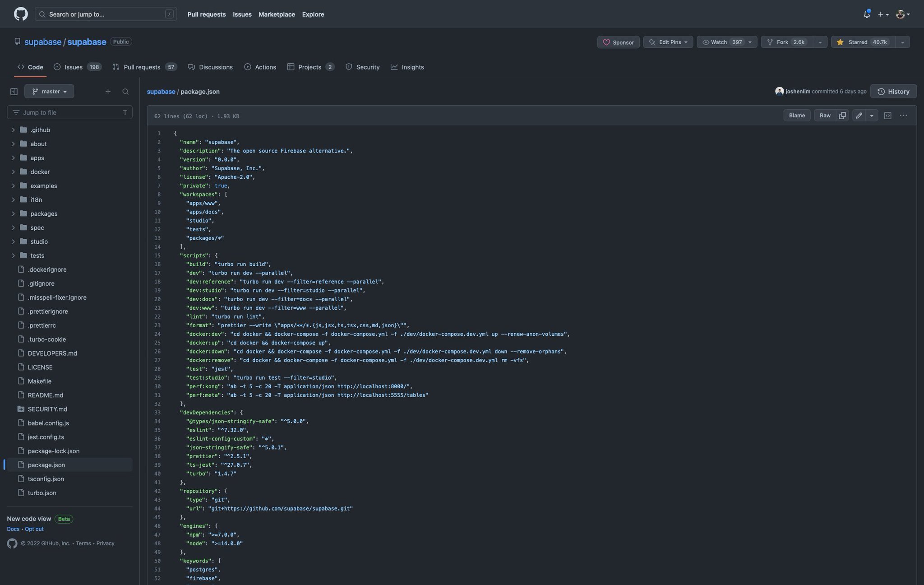
Task: Open more file actions ellipsis menu
Action: pyautogui.click(x=903, y=116)
